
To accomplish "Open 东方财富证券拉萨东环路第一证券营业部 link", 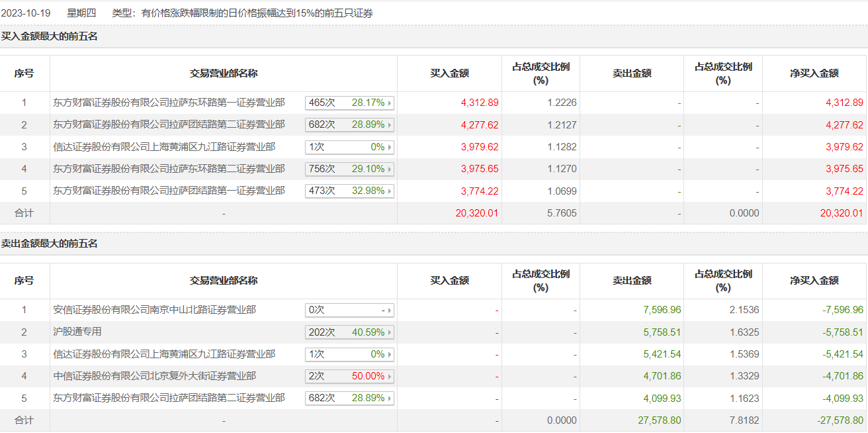I will [x=169, y=103].
